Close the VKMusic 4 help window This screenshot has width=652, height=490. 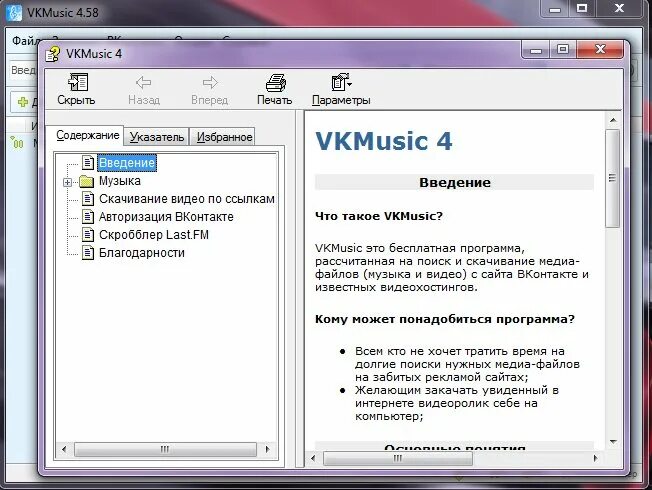600,49
